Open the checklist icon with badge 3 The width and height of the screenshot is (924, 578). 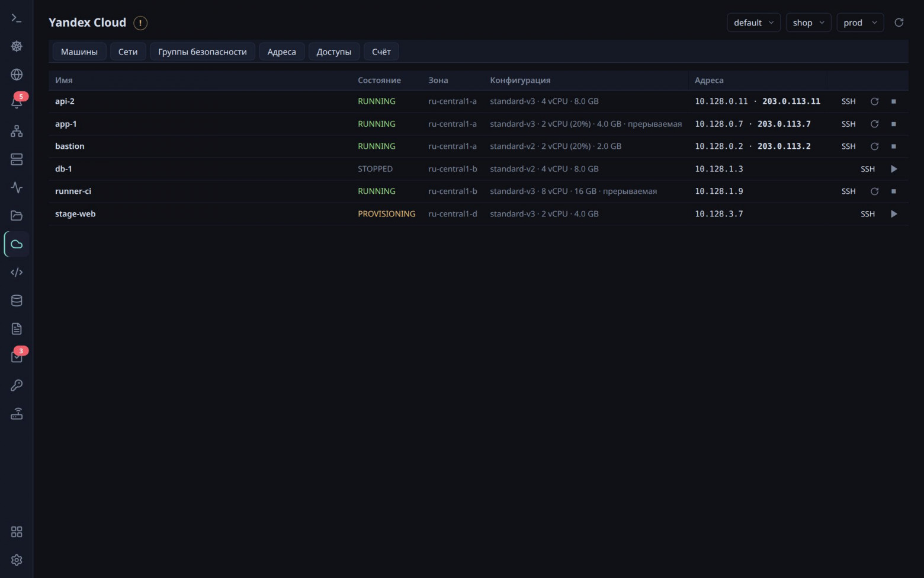pyautogui.click(x=17, y=357)
